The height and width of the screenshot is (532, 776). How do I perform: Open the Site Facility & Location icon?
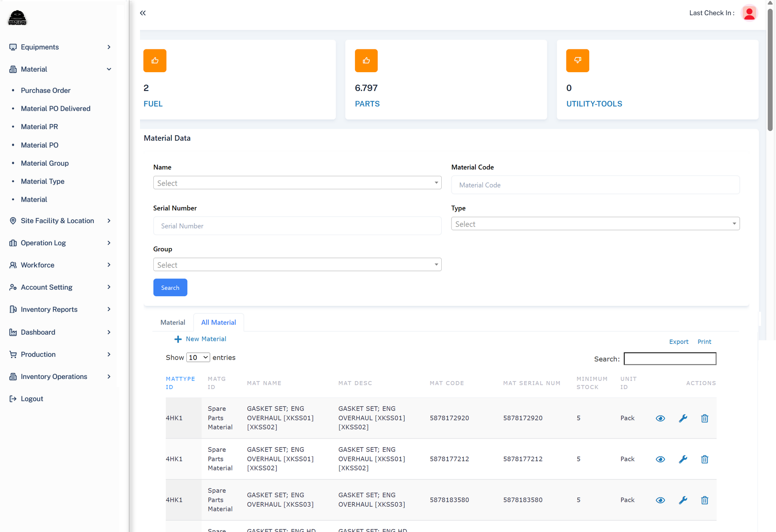pos(13,220)
